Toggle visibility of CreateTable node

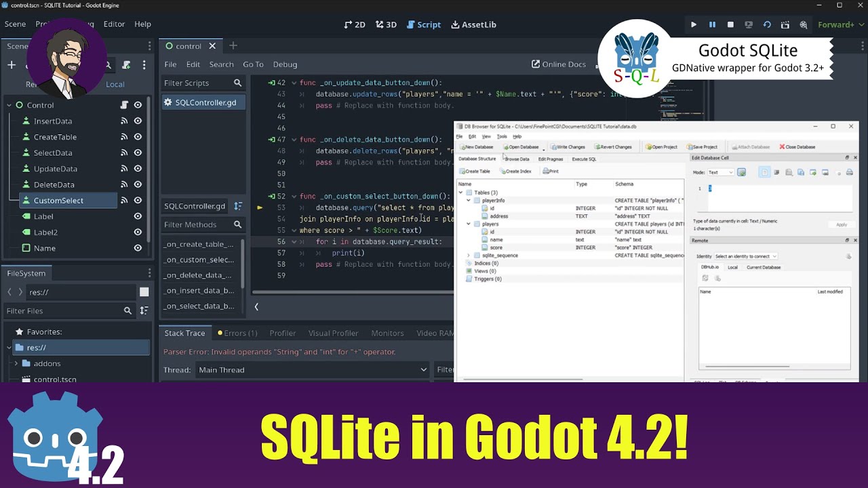click(138, 137)
